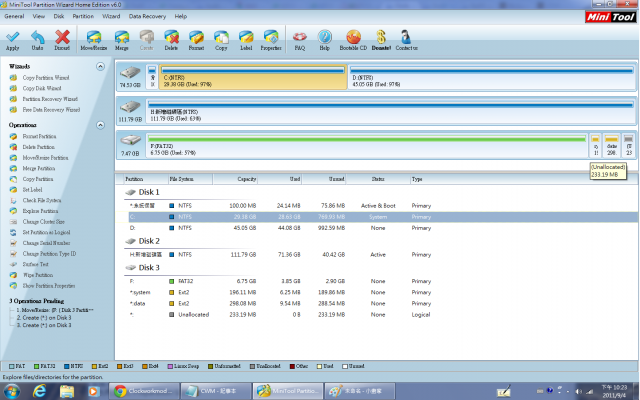Click the Help question mark icon
Screen dimensions: 640x400
pos(324,37)
